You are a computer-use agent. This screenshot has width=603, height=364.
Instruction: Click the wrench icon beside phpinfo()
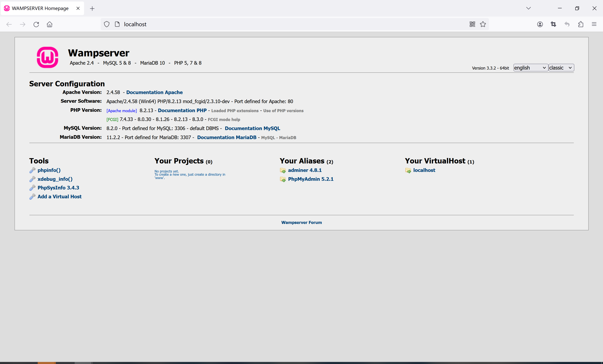(32, 170)
